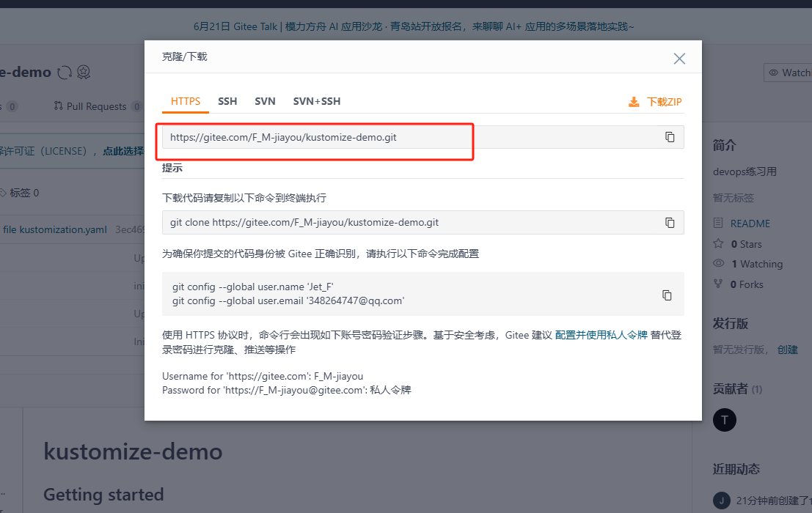
Task: Switch to the SSH tab
Action: point(227,101)
